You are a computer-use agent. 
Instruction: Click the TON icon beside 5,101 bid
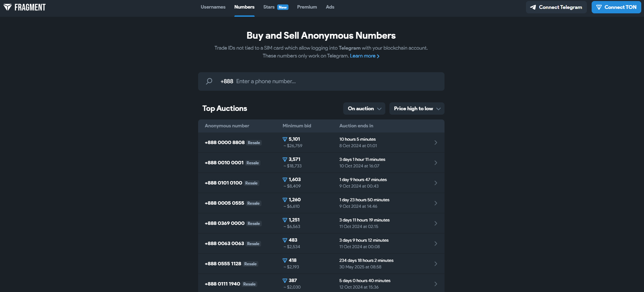[x=285, y=139]
